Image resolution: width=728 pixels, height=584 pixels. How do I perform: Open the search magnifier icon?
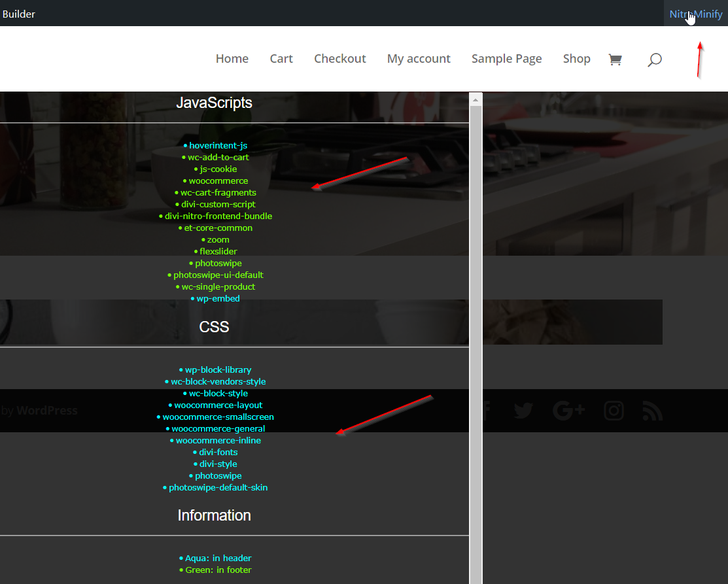click(x=655, y=60)
